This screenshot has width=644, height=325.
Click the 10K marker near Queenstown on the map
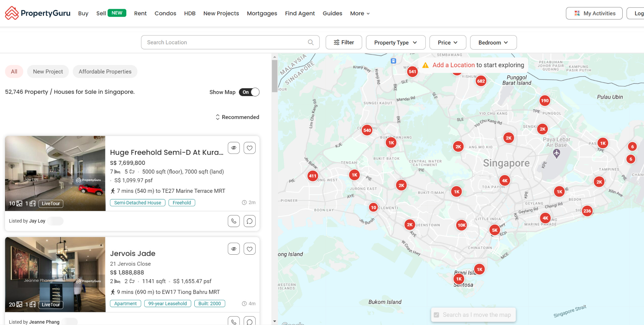click(x=461, y=225)
